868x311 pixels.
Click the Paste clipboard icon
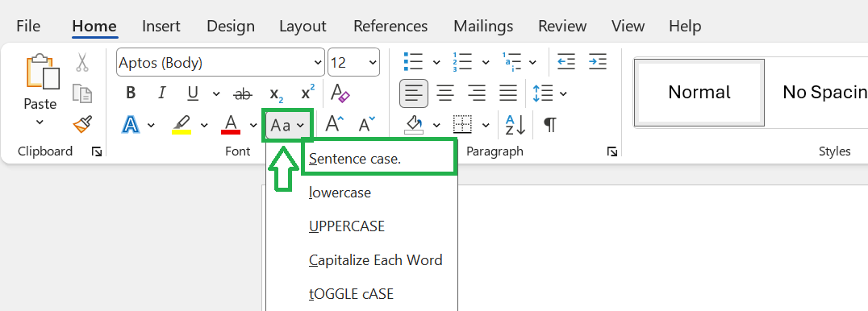click(x=43, y=72)
